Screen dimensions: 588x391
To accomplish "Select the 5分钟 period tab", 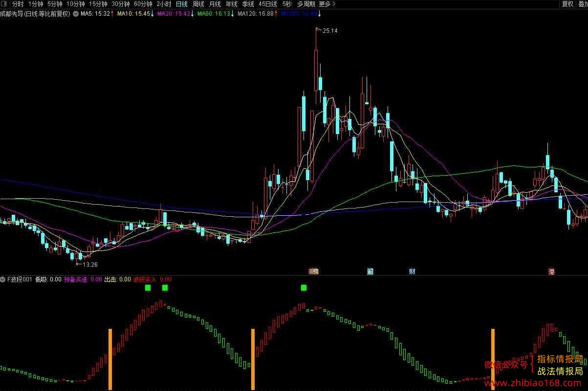I will click(55, 4).
